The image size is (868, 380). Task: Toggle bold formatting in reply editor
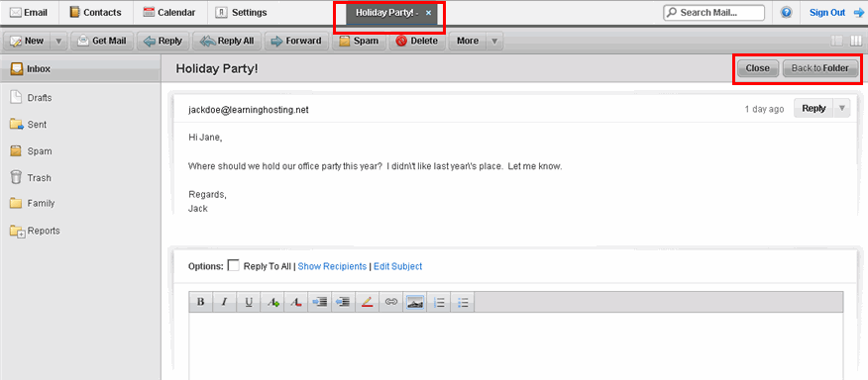[201, 302]
